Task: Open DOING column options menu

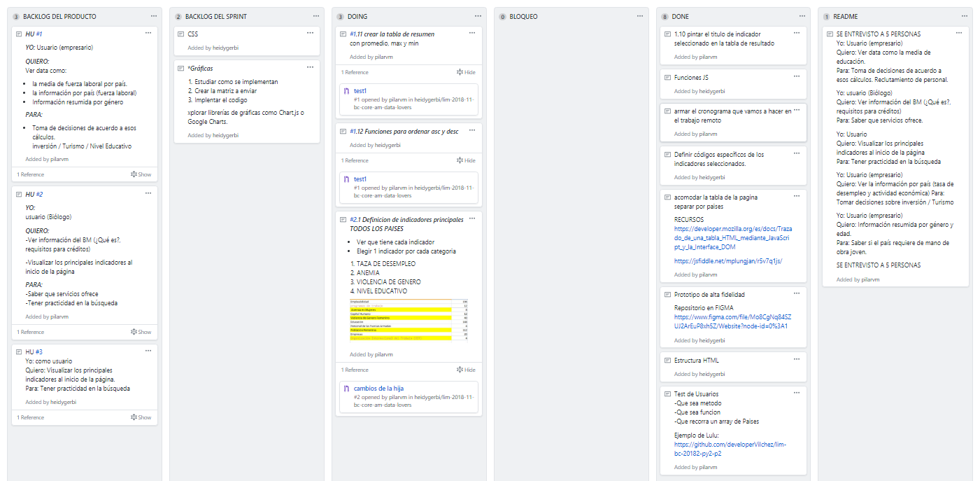Action: (x=478, y=16)
